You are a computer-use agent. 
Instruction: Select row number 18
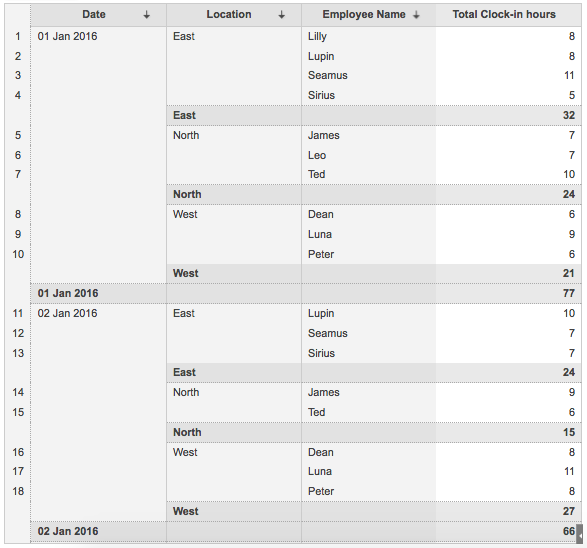(18, 491)
